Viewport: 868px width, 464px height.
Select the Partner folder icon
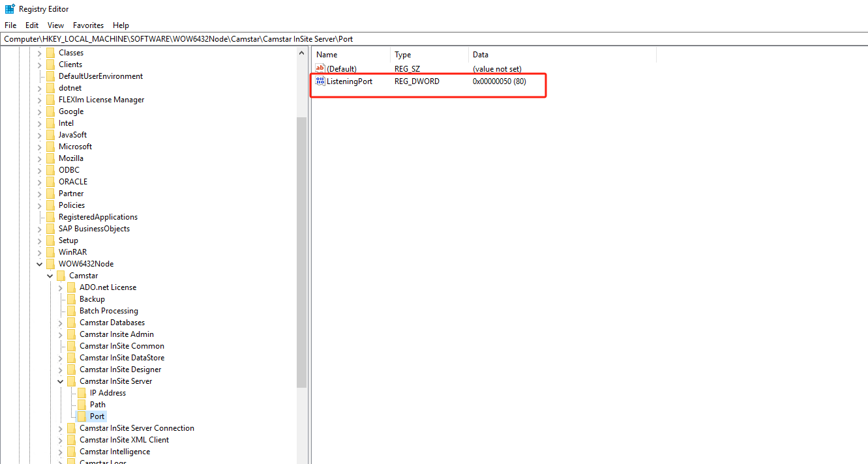coord(51,194)
